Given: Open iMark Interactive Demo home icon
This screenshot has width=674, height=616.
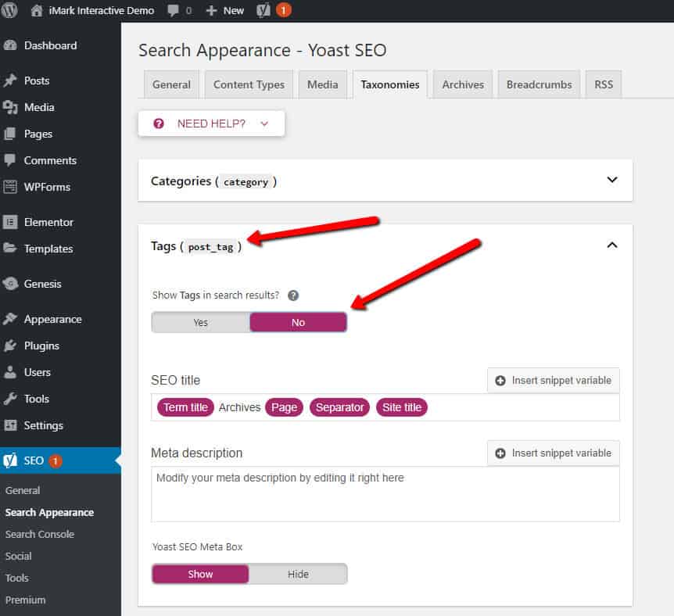Looking at the screenshot, I should [x=37, y=10].
